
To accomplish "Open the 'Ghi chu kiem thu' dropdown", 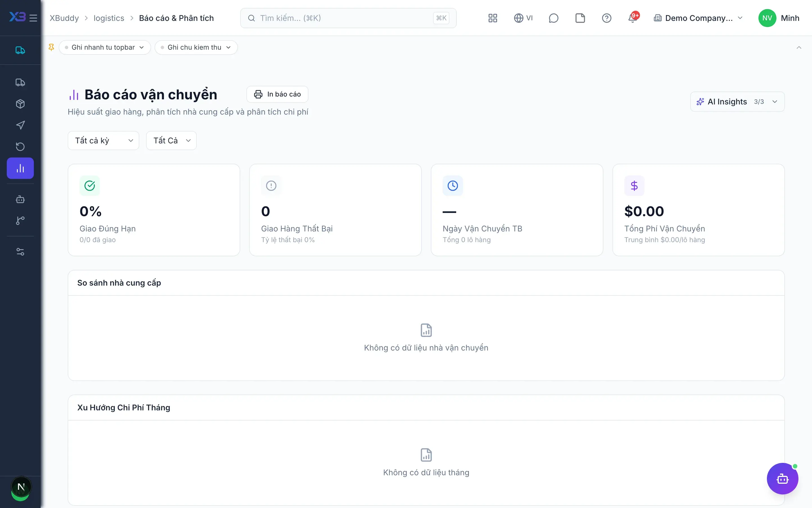I will tap(196, 47).
